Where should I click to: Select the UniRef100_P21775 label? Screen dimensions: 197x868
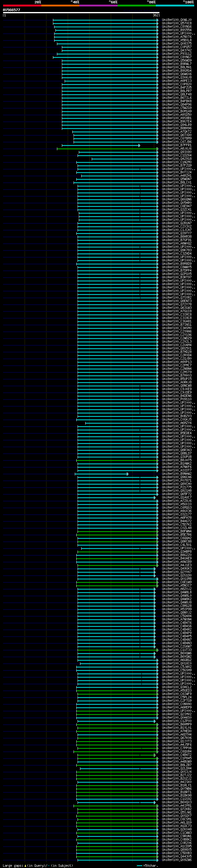pyautogui.click(x=177, y=487)
